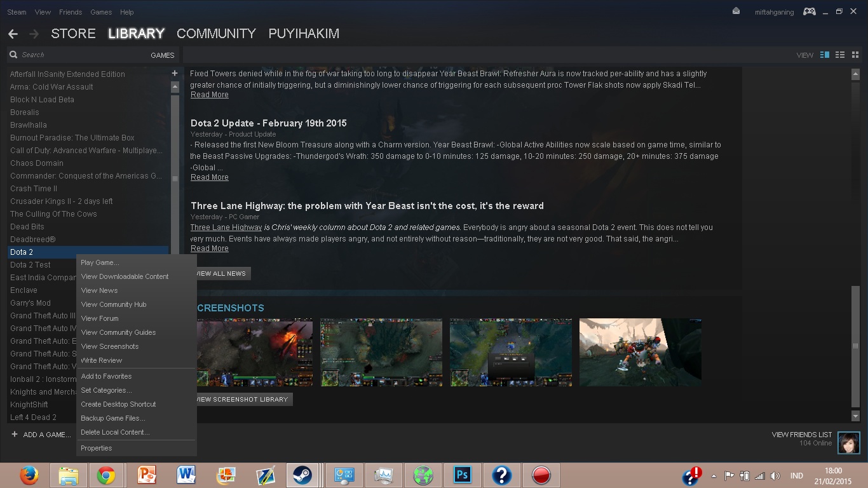Show hidden tray icons arrow
This screenshot has height=488, width=868.
(714, 476)
